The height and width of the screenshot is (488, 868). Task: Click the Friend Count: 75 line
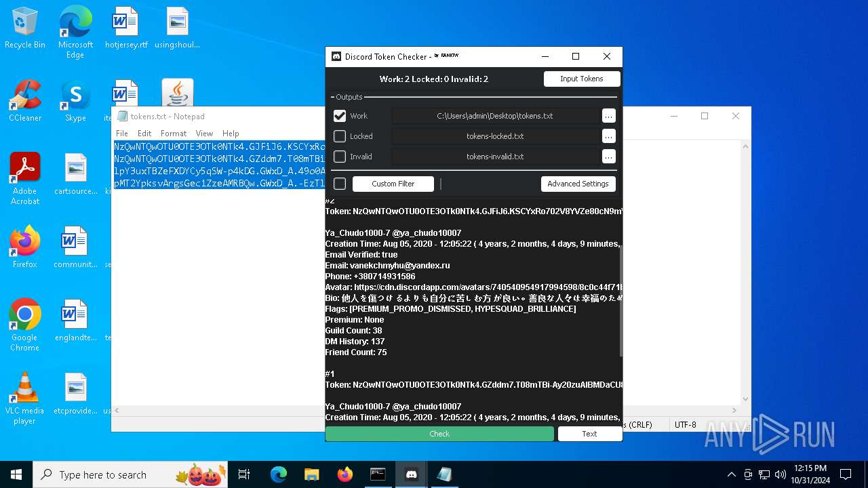pos(356,352)
